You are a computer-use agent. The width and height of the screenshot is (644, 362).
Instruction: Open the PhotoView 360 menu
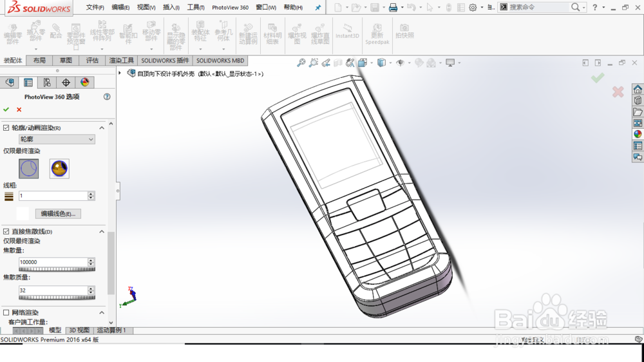pyautogui.click(x=230, y=7)
